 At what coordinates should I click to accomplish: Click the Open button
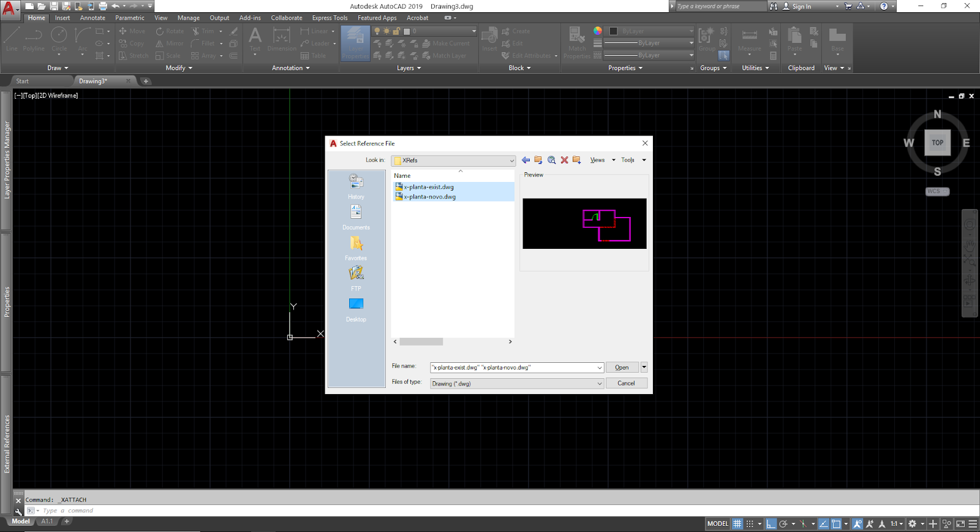(622, 367)
